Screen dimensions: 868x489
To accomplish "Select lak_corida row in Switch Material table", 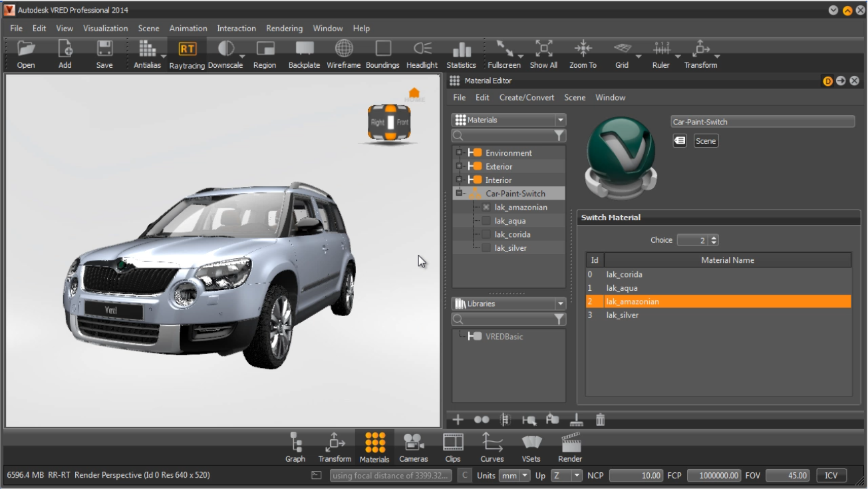I will tap(718, 275).
